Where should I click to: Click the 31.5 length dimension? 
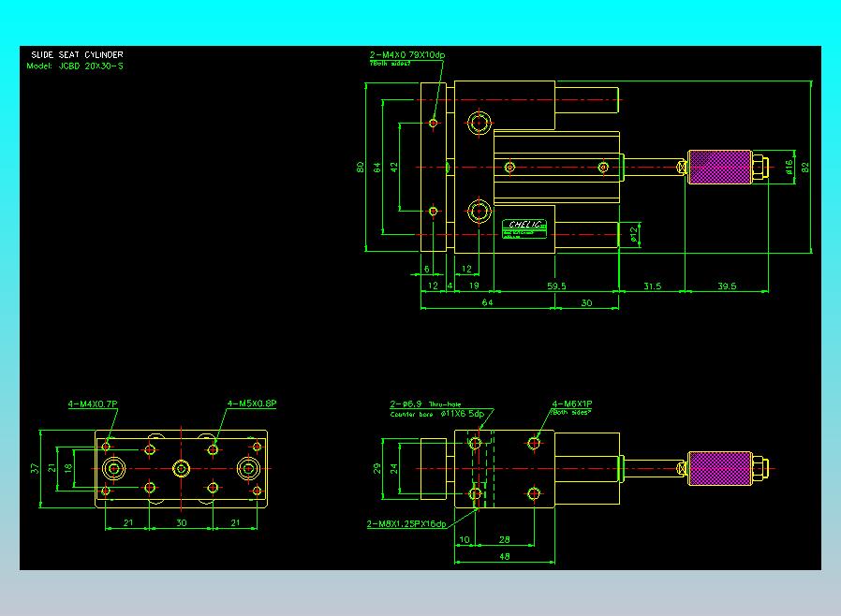(x=652, y=286)
